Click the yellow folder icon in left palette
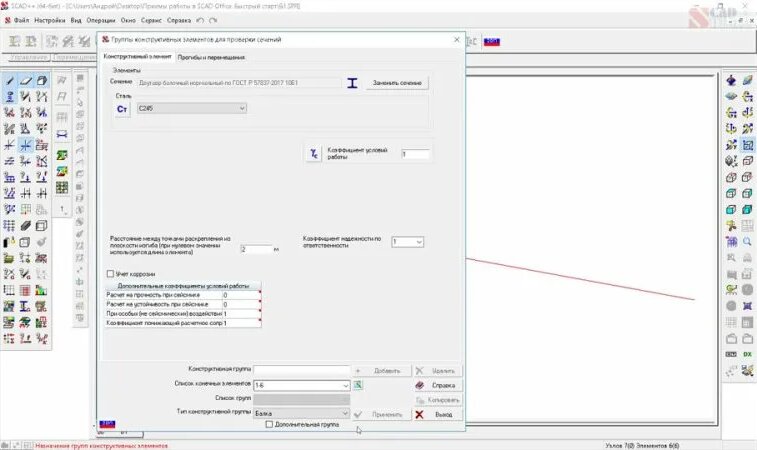The width and height of the screenshot is (757, 450). 9,258
